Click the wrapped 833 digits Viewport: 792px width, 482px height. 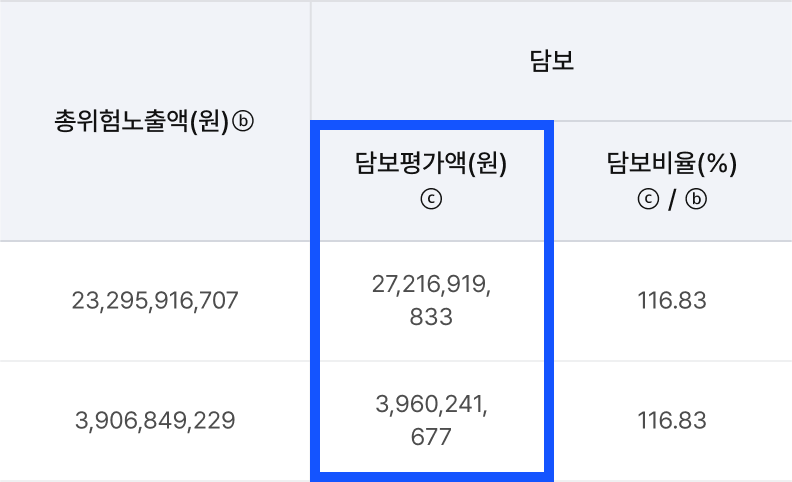(x=431, y=317)
